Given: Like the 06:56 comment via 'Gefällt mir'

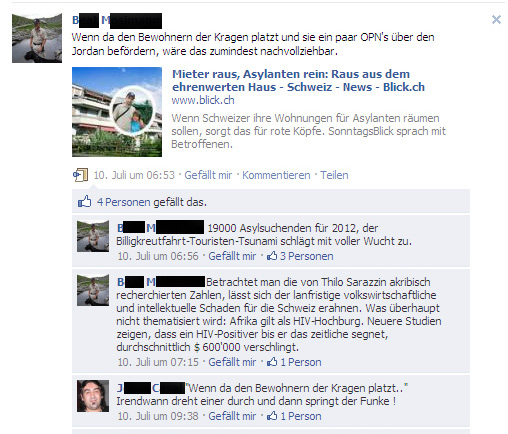Looking at the screenshot, I should point(232,256).
